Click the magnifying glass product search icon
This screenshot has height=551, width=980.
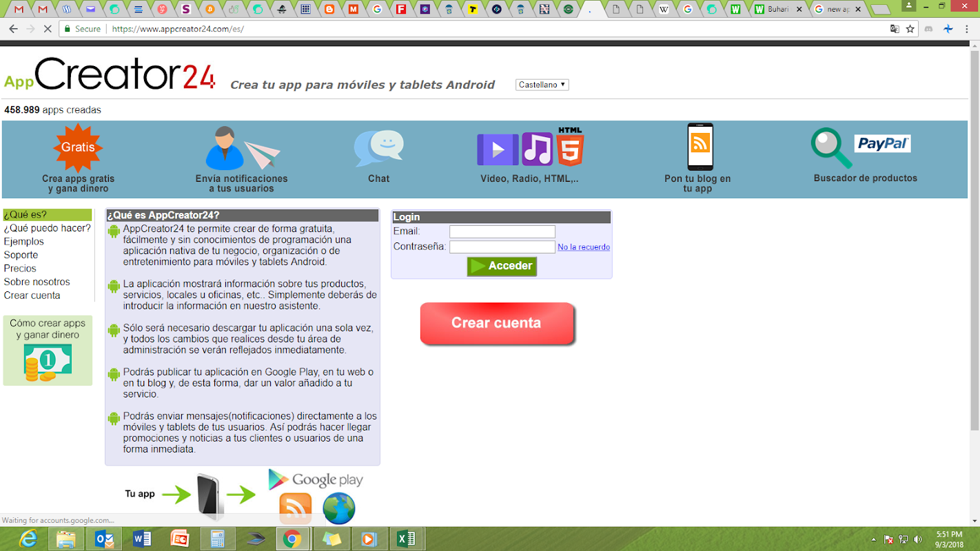(x=831, y=148)
